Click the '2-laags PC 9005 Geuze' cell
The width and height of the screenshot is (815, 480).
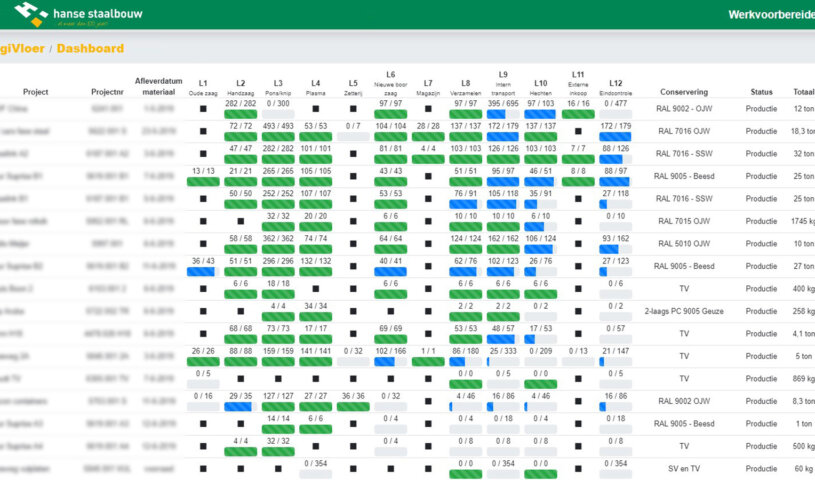point(684,311)
